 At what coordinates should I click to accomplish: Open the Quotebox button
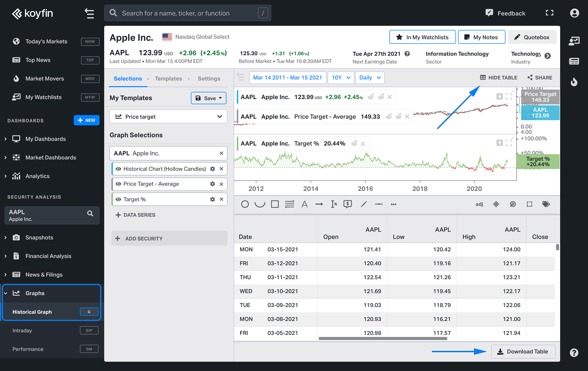point(532,37)
